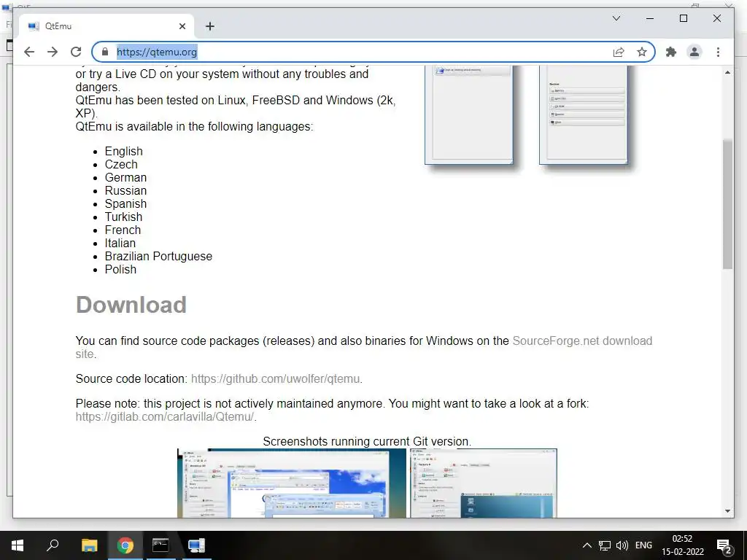
Task: Open the Extensions puzzle icon
Action: click(x=671, y=52)
